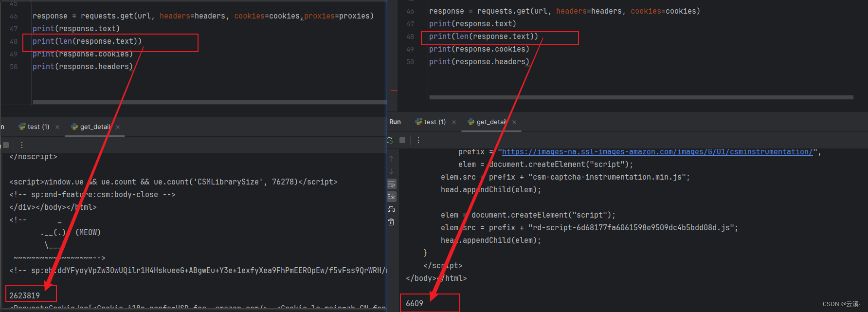The image size is (868, 312).
Task: Click print(len(response.text)) in the left editor
Action: coord(87,41)
